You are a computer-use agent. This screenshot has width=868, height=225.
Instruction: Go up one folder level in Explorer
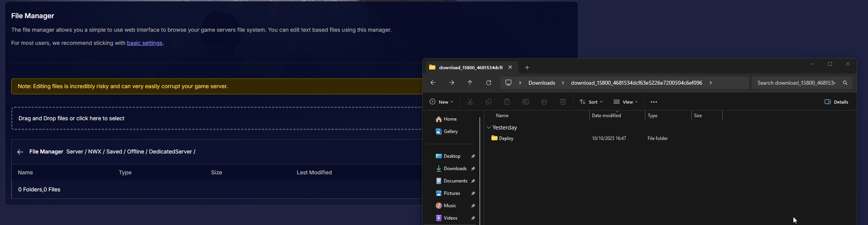pyautogui.click(x=470, y=83)
